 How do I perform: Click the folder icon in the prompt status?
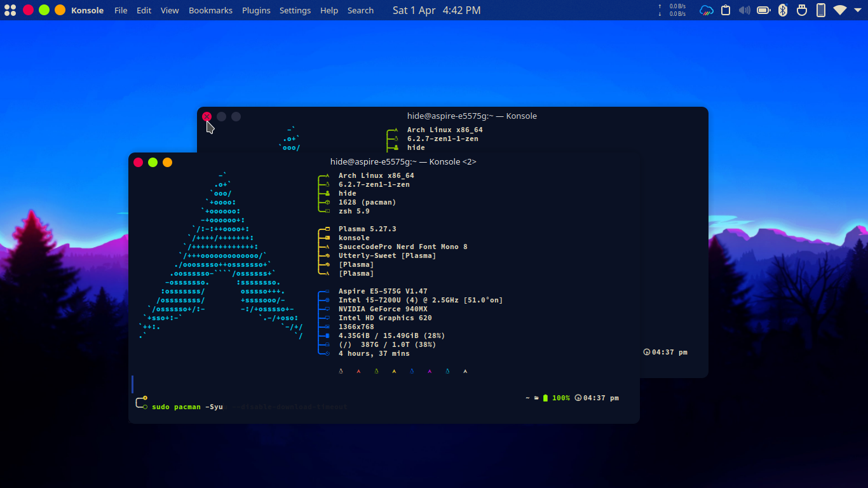pos(536,398)
